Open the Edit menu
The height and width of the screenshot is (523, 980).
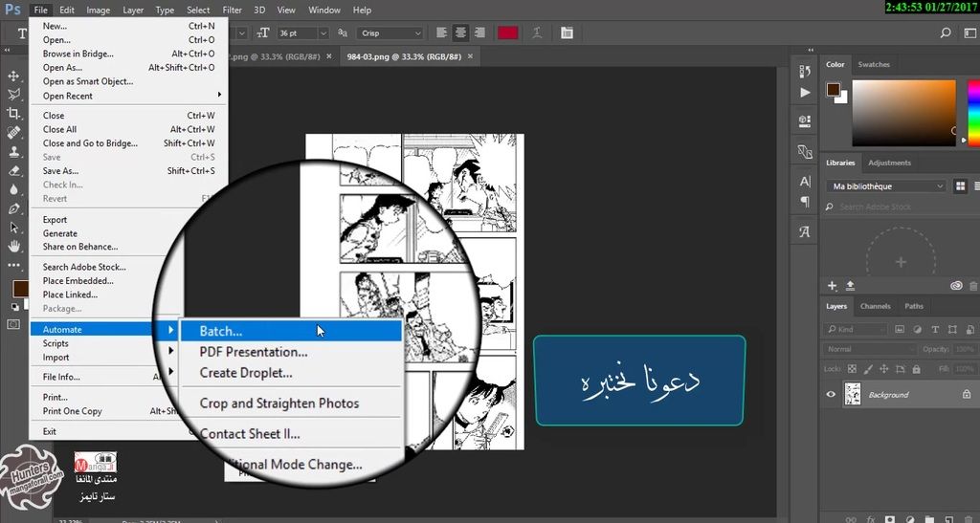(x=67, y=10)
